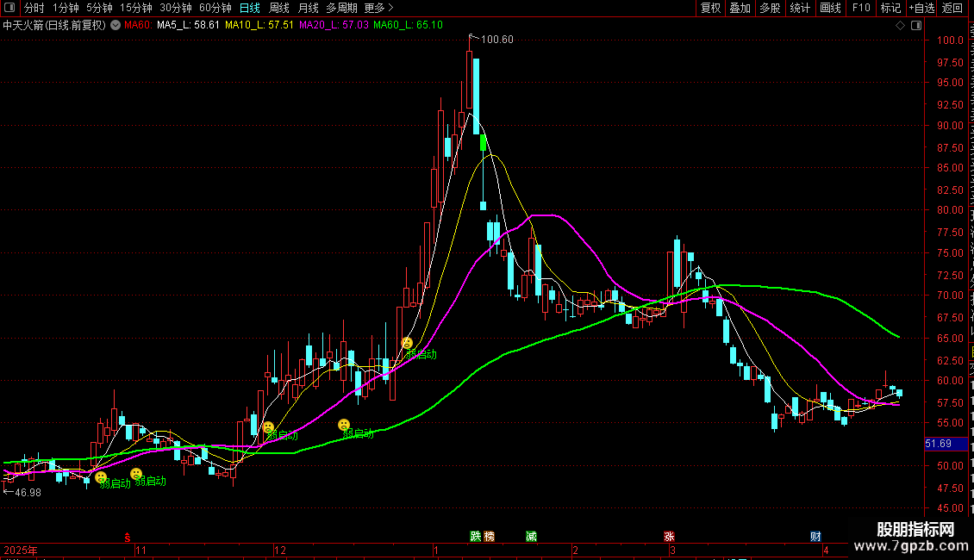The height and width of the screenshot is (560, 974).
Task: Click the red 涨 event marker icon
Action: click(669, 536)
